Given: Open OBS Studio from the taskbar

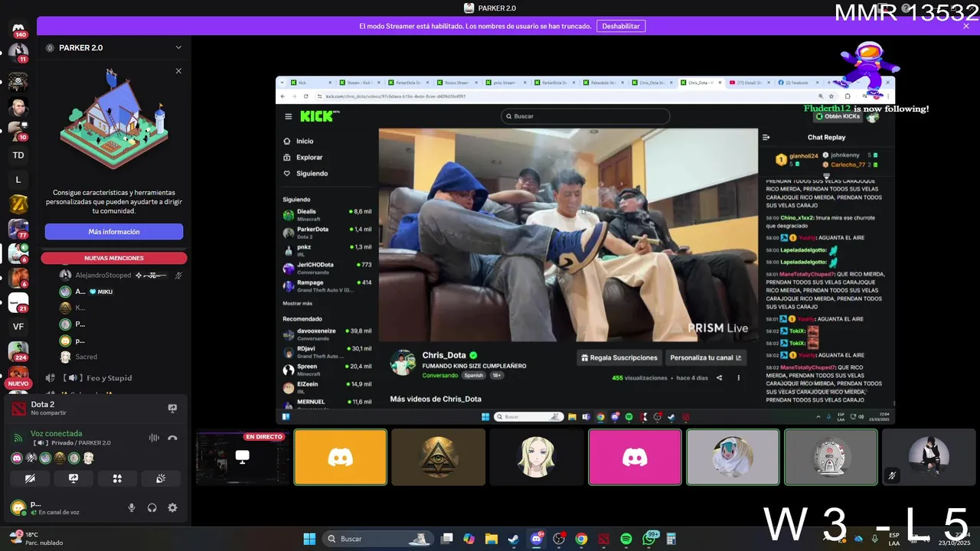Looking at the screenshot, I should (559, 539).
